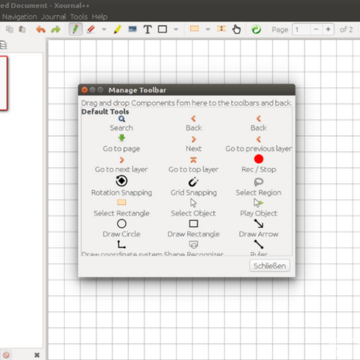Choose the orange selection rectangle in toolbar
Image resolution: width=360 pixels, height=360 pixels.
click(x=194, y=29)
